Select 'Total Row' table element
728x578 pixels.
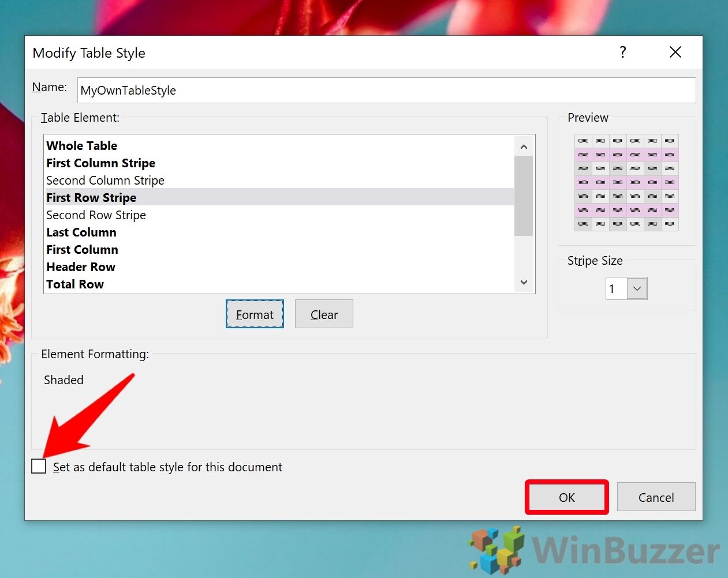(x=75, y=284)
